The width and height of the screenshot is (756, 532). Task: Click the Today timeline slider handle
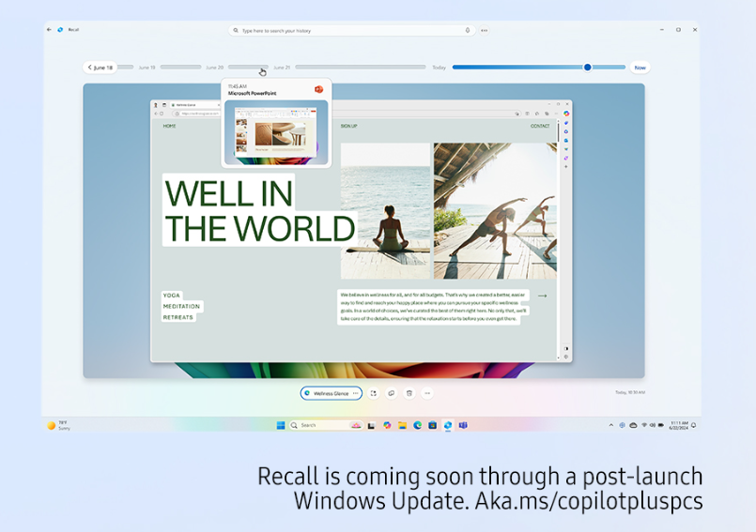[x=587, y=68]
